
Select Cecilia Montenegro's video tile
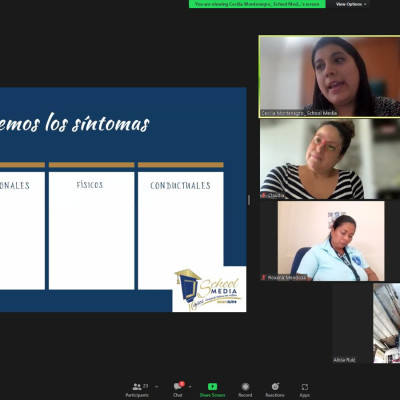click(x=330, y=76)
